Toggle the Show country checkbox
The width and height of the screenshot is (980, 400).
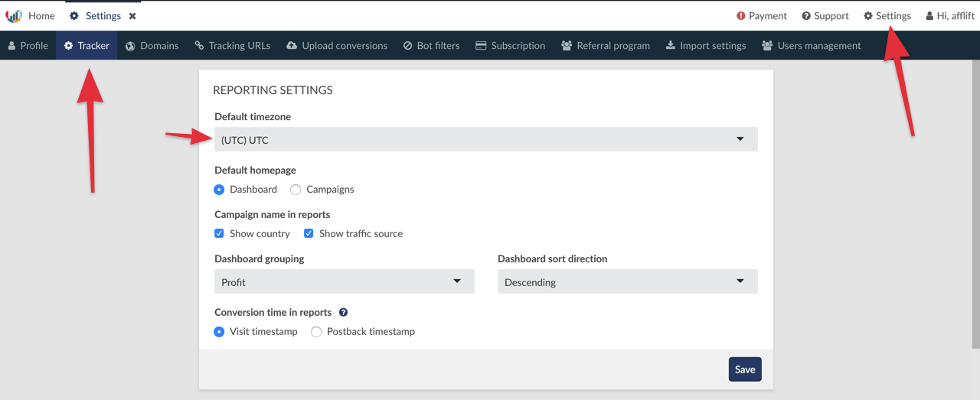(219, 233)
